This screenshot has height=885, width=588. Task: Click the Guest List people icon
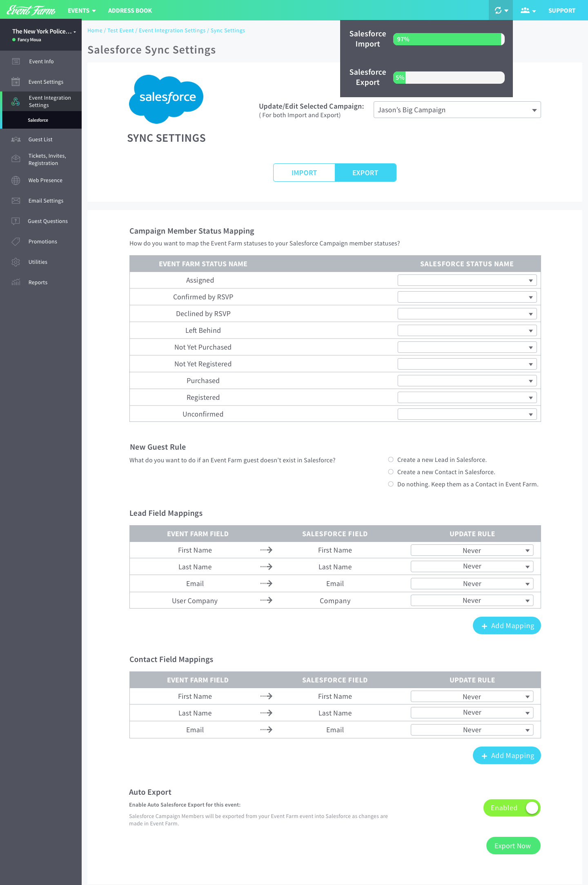pyautogui.click(x=16, y=139)
